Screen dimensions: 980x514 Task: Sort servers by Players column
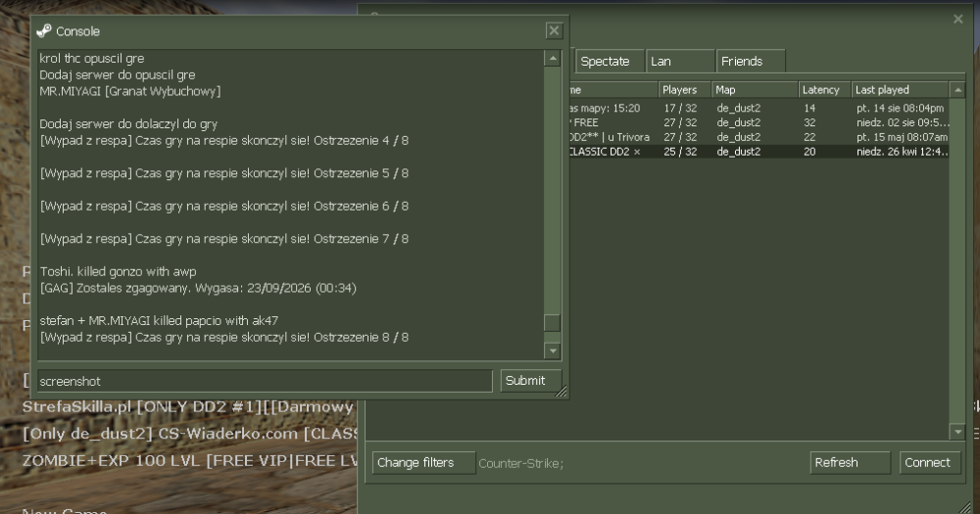(684, 90)
